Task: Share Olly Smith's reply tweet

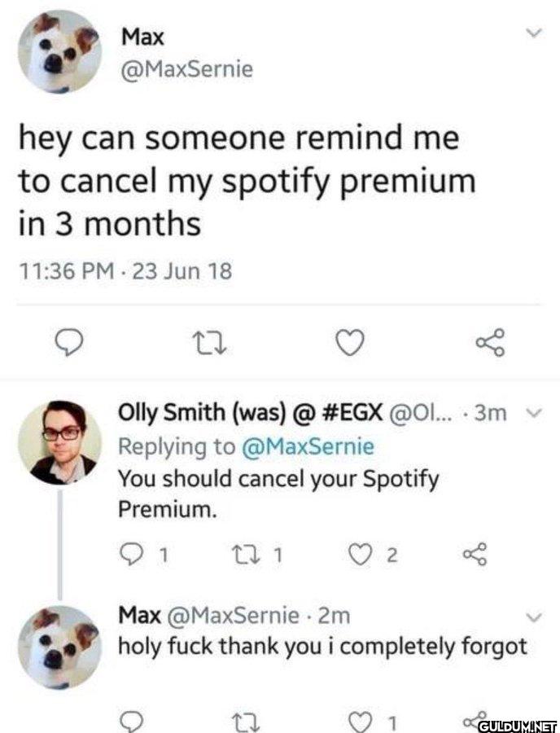Action: 475,554
